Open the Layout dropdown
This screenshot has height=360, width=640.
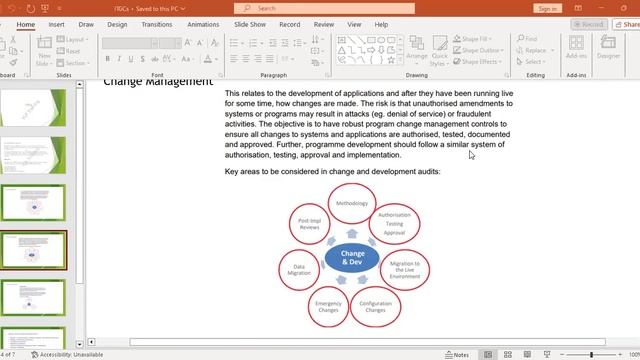73,39
